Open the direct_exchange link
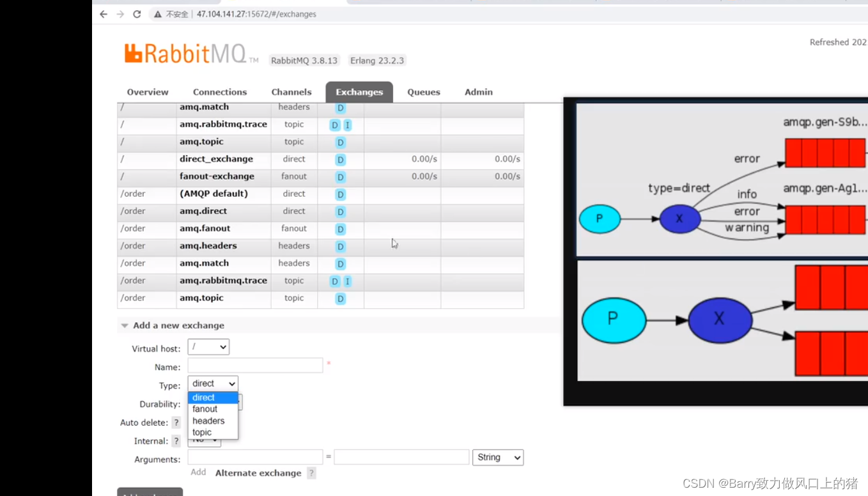 pos(216,159)
